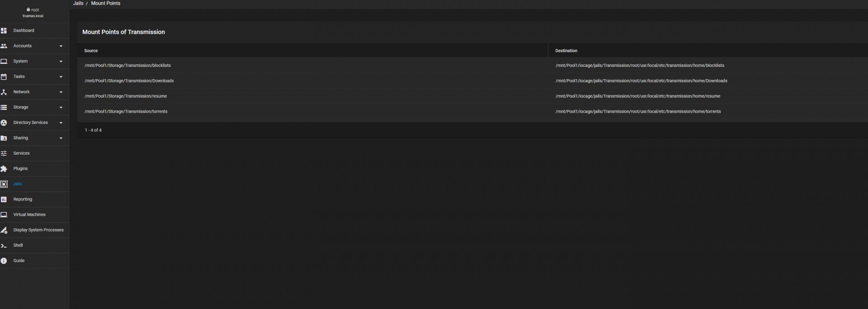Go to Jails breadcrumb link
This screenshot has height=309, width=868.
(x=78, y=3)
